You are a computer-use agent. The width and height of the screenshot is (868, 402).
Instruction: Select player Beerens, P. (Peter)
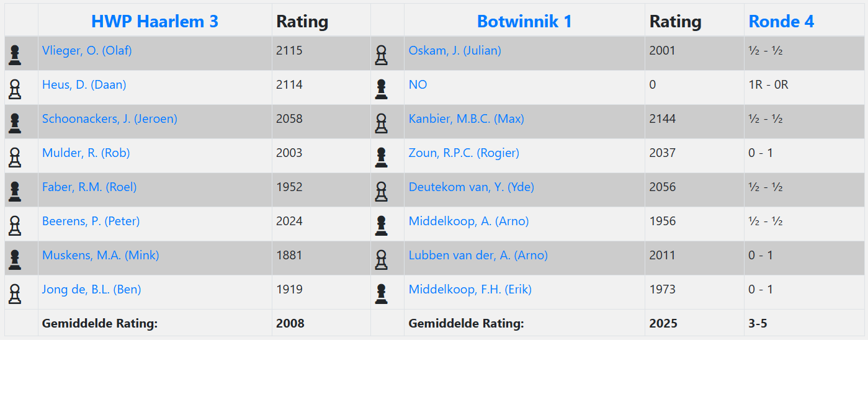[x=91, y=221]
